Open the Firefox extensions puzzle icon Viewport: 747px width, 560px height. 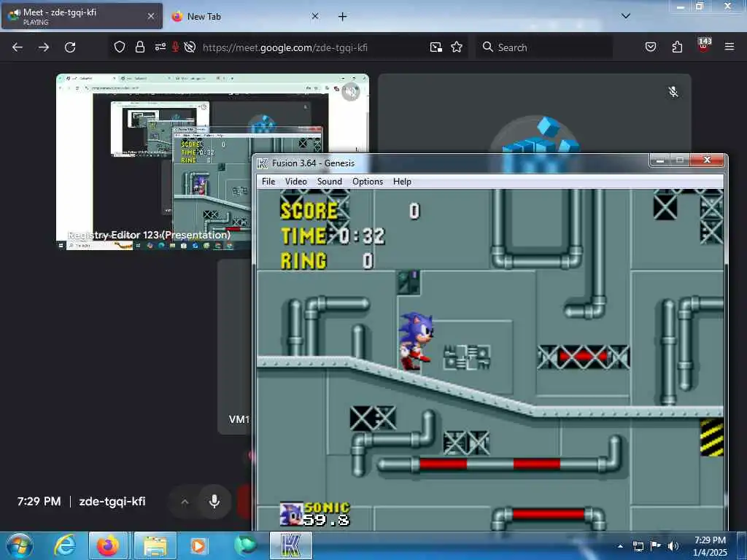[677, 47]
